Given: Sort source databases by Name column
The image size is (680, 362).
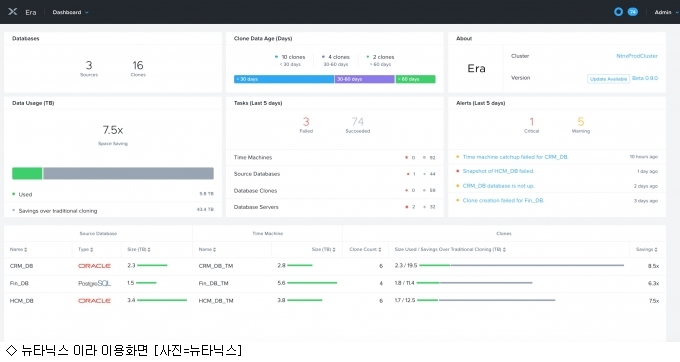Looking at the screenshot, I should coord(19,249).
